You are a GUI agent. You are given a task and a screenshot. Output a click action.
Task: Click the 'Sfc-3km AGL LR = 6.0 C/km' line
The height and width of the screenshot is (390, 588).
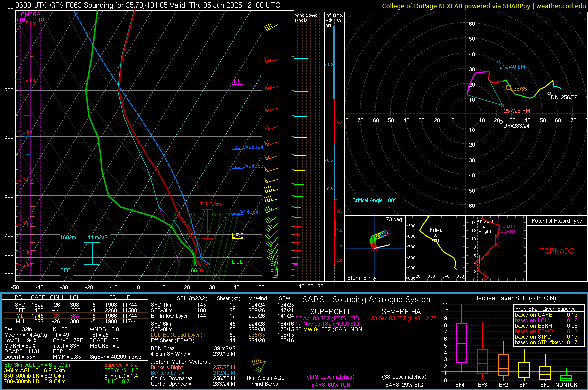point(37,365)
